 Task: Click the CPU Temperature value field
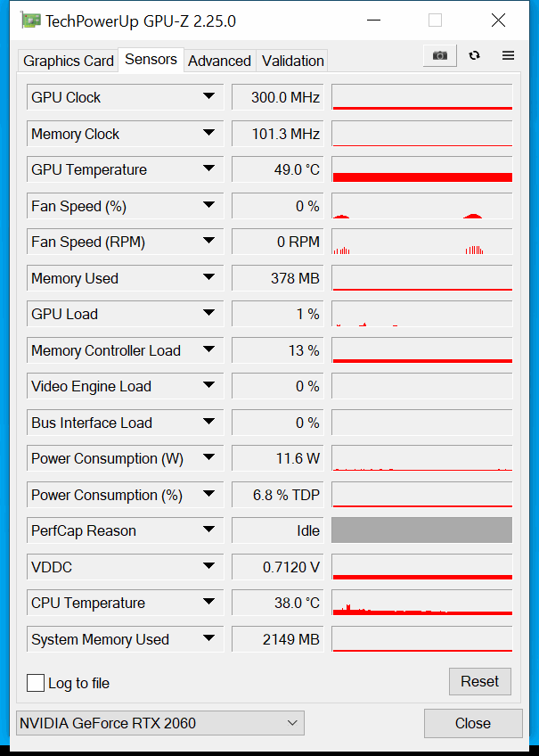point(277,603)
